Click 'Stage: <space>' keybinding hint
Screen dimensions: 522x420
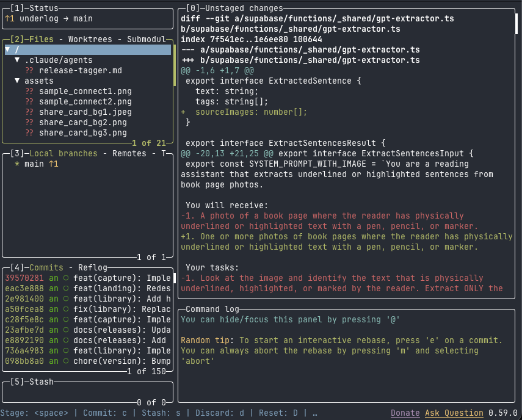(34, 413)
